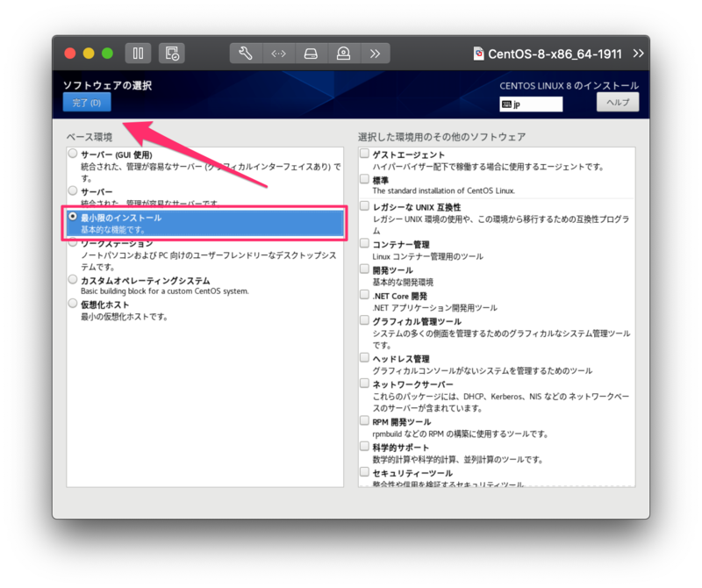This screenshot has width=702, height=588.
Task: Check RPM 開発ツール add-on
Action: (x=364, y=421)
